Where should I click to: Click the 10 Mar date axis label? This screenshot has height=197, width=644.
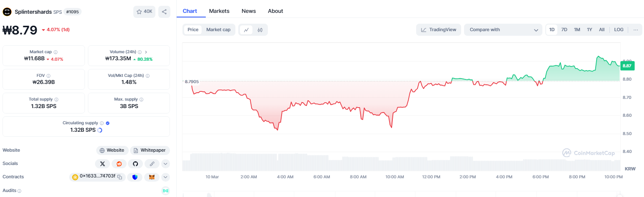(212, 177)
